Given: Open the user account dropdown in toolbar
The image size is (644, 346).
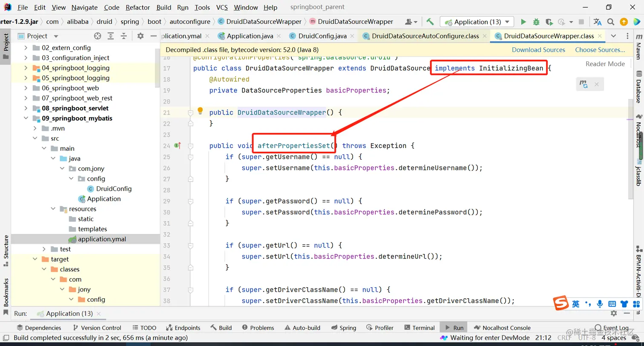Looking at the screenshot, I should pos(411,22).
